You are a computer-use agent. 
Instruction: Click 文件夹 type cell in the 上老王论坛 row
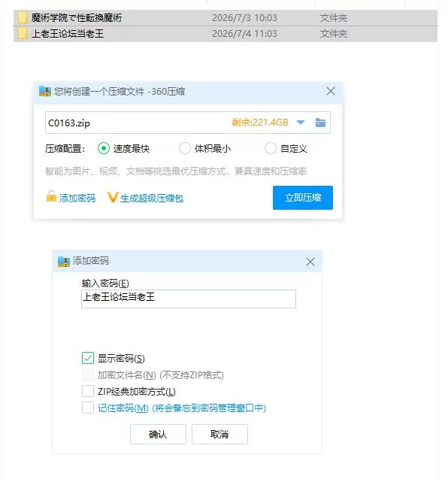[334, 34]
